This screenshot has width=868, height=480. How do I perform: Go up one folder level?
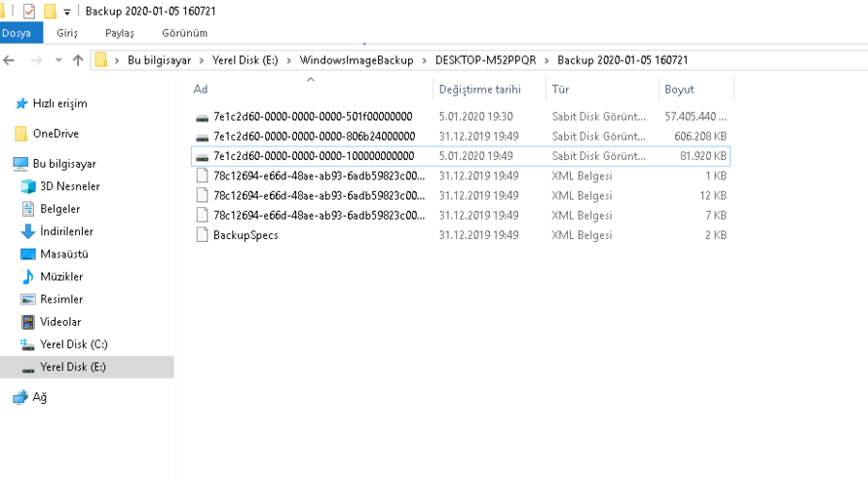[x=78, y=61]
